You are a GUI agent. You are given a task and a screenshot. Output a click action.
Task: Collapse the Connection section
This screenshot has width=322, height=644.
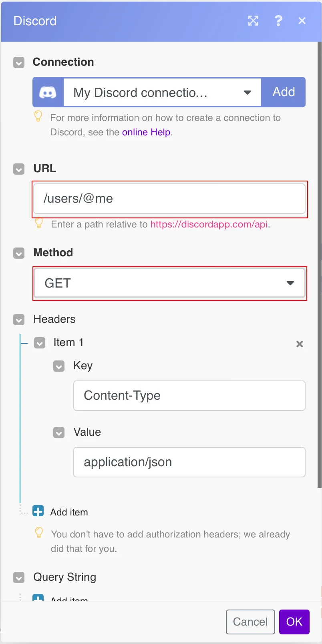click(19, 62)
